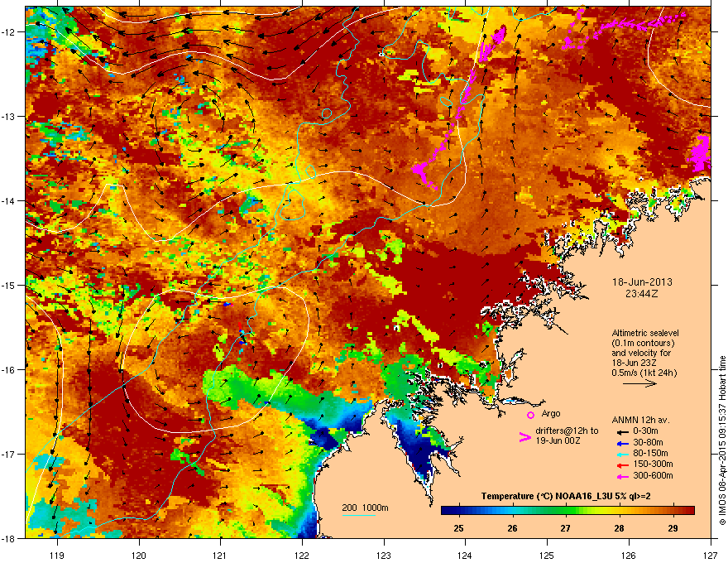Click the longitude axis label '125'
Viewport: 728px width, 563px height.
547,555
